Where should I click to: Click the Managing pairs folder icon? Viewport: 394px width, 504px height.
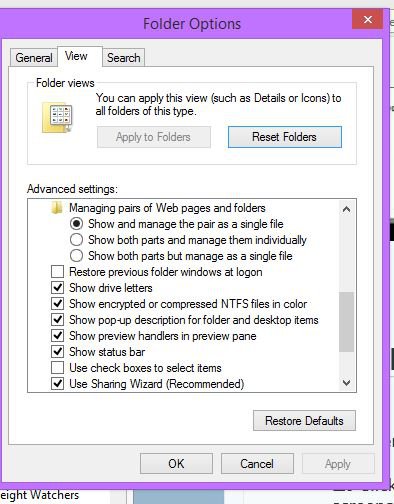[57, 208]
